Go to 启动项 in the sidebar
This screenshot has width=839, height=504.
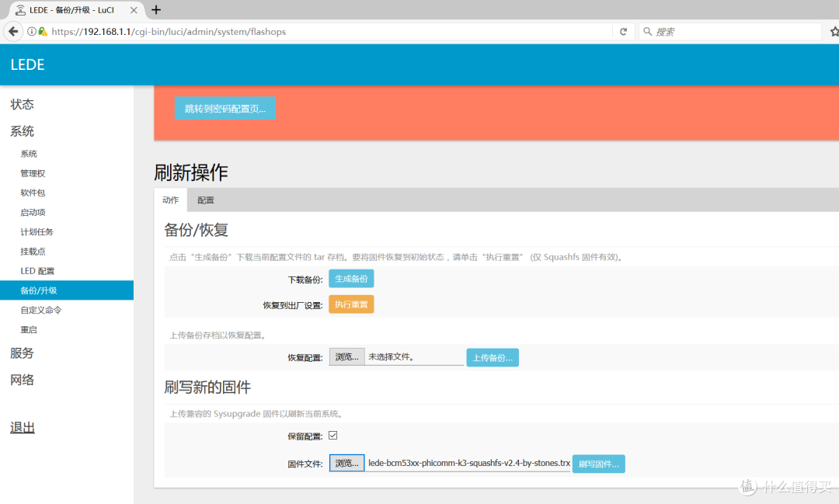pos(33,213)
